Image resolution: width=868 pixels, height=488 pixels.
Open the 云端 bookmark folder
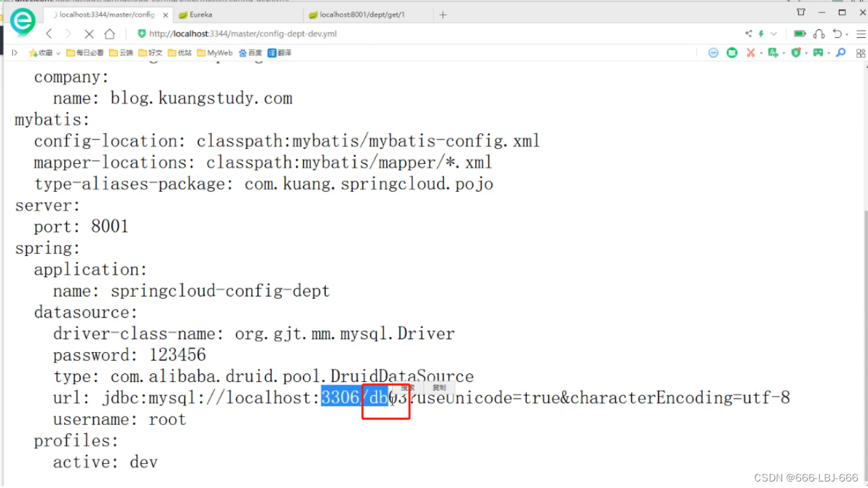121,53
